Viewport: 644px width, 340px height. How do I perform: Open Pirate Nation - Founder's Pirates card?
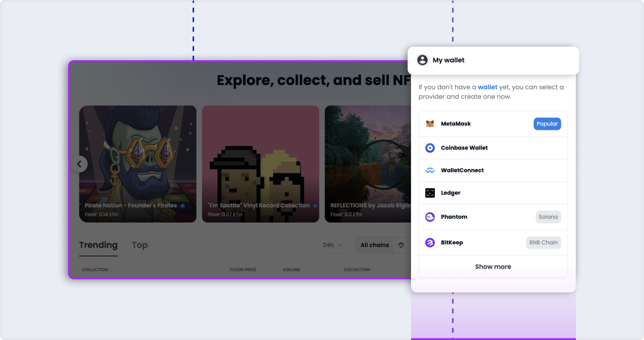click(x=138, y=164)
